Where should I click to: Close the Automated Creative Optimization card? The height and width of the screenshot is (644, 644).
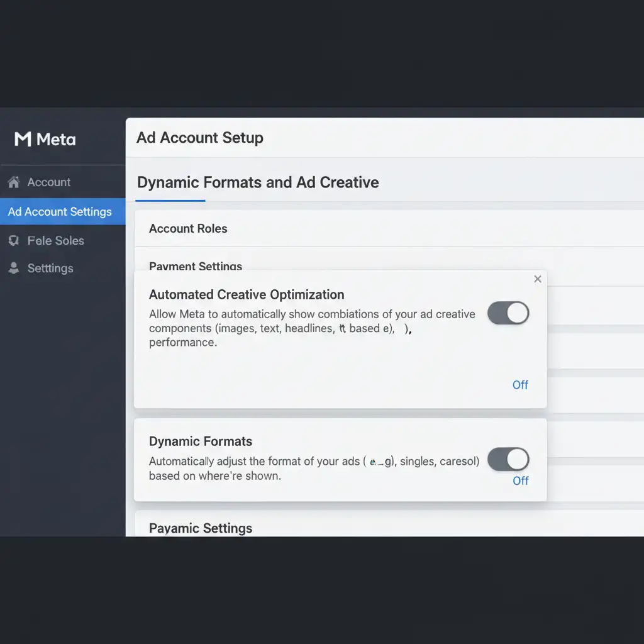pos(537,279)
